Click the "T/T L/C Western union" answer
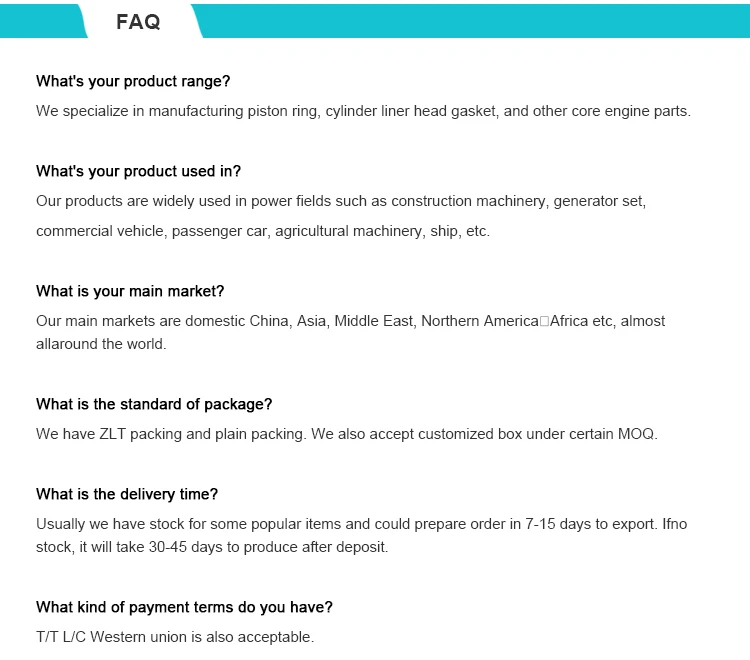The width and height of the screenshot is (750, 660). click(175, 637)
